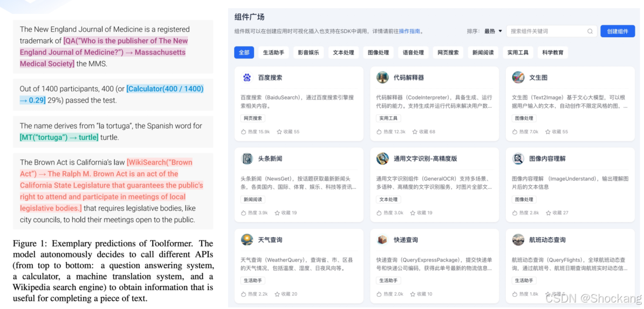
Task: Select the 全部 category tab
Action: click(x=244, y=53)
